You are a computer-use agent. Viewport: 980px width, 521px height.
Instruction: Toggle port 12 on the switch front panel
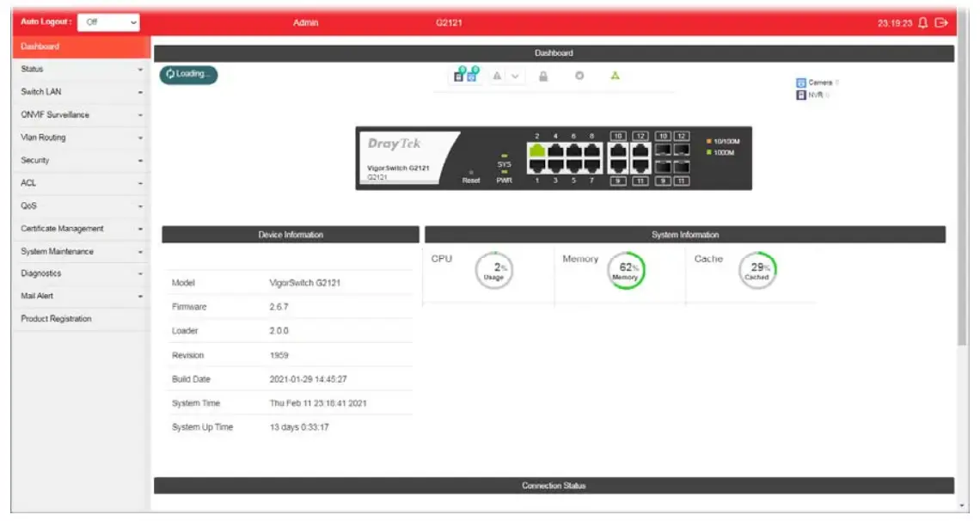tap(641, 150)
